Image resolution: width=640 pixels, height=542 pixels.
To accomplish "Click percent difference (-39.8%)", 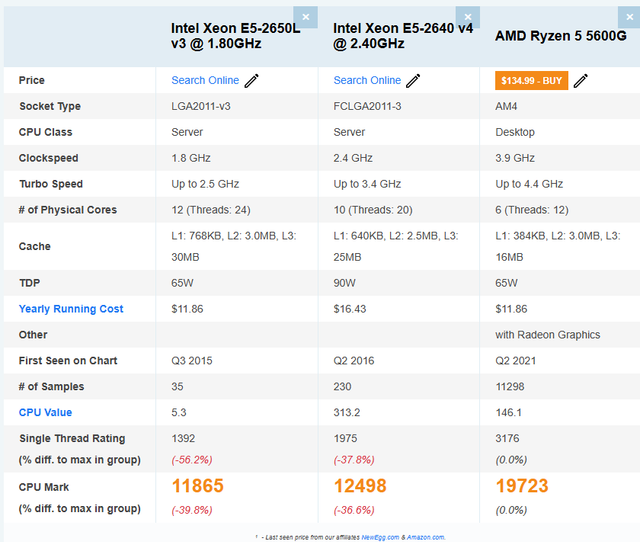I will click(x=192, y=510).
